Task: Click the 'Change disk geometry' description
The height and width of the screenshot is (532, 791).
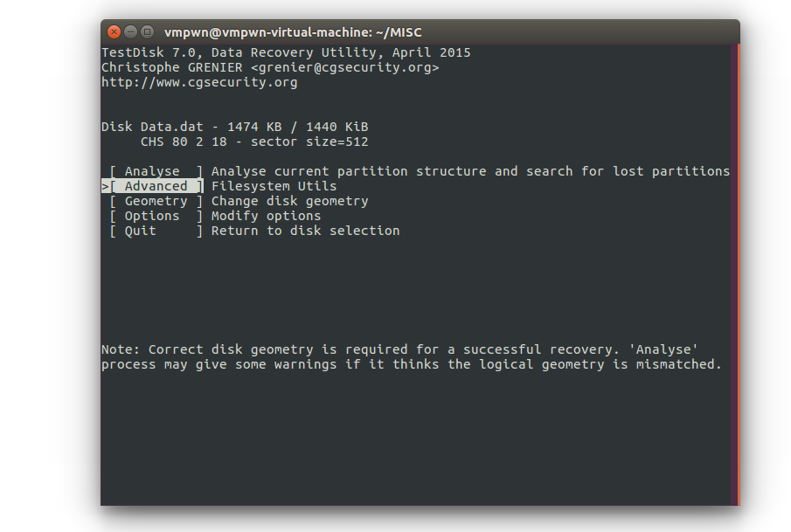Action: pos(290,201)
